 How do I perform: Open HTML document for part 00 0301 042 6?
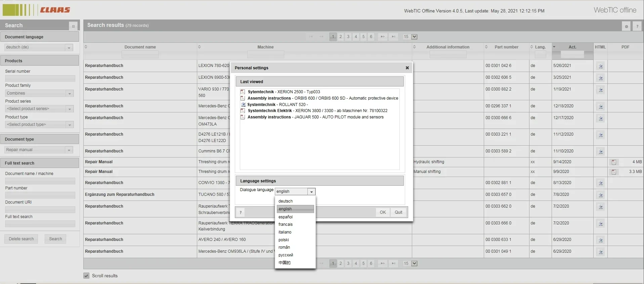coord(601,66)
